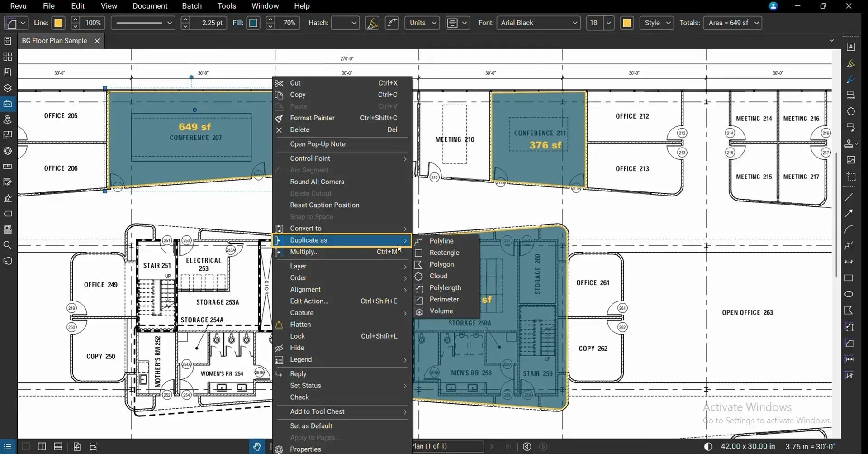Open the Tool Chest panel icon
Screen dimensions: 868x454
(x=7, y=104)
